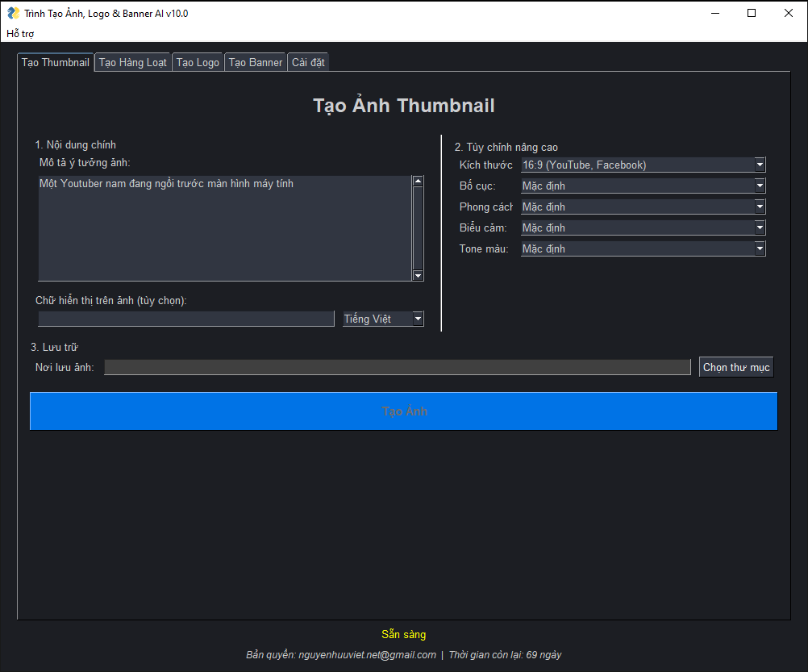Screen dimensions: 808x672
Task: Open the Tạo Hàng Loạt tab
Action: pos(132,63)
